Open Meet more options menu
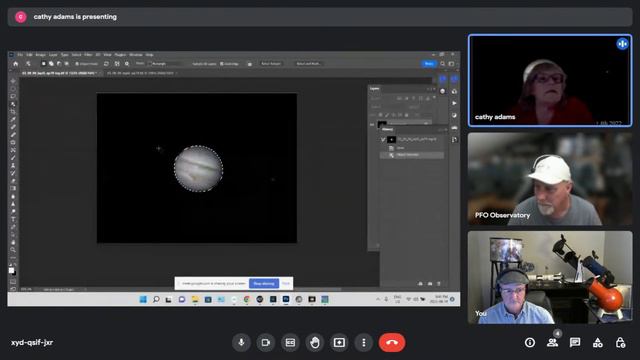Screen dimensions: 640x360 tap(364, 342)
